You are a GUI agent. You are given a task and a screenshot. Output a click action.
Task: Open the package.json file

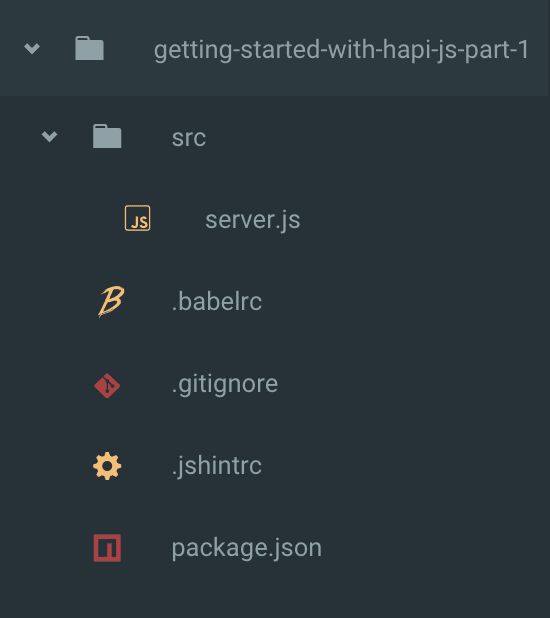[x=247, y=549]
